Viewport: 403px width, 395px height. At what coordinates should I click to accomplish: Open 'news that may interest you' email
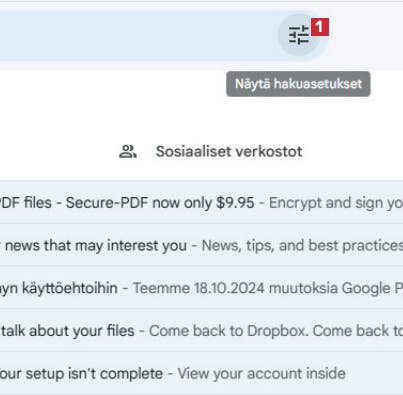pyautogui.click(x=201, y=245)
